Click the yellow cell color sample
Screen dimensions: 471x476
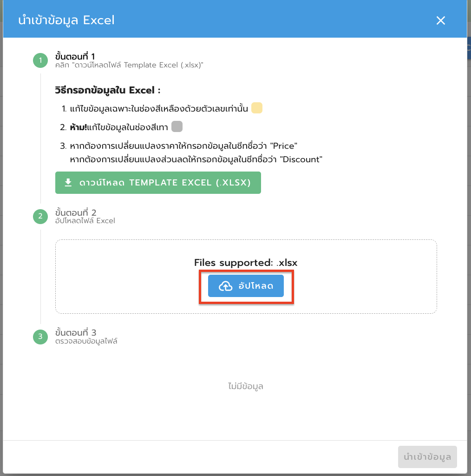pos(257,109)
